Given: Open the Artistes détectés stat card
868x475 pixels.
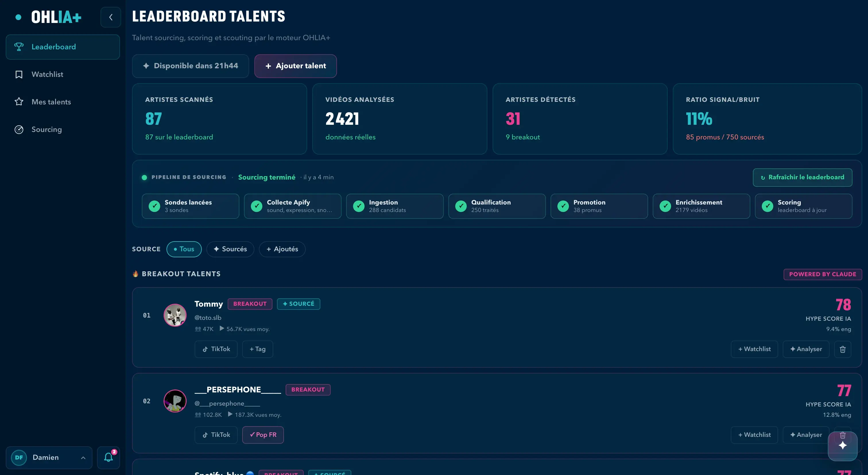Looking at the screenshot, I should point(580,119).
